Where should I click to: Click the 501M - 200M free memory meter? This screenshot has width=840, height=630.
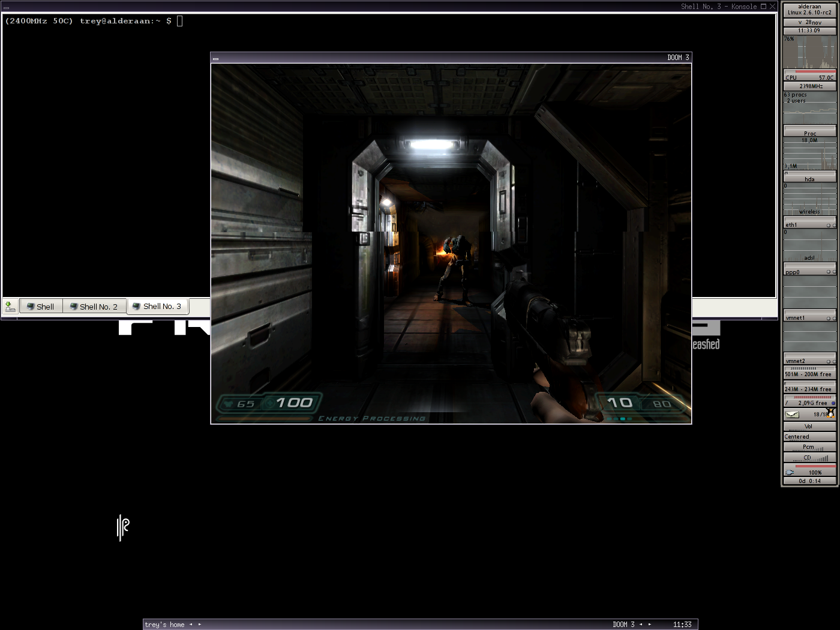coord(809,373)
